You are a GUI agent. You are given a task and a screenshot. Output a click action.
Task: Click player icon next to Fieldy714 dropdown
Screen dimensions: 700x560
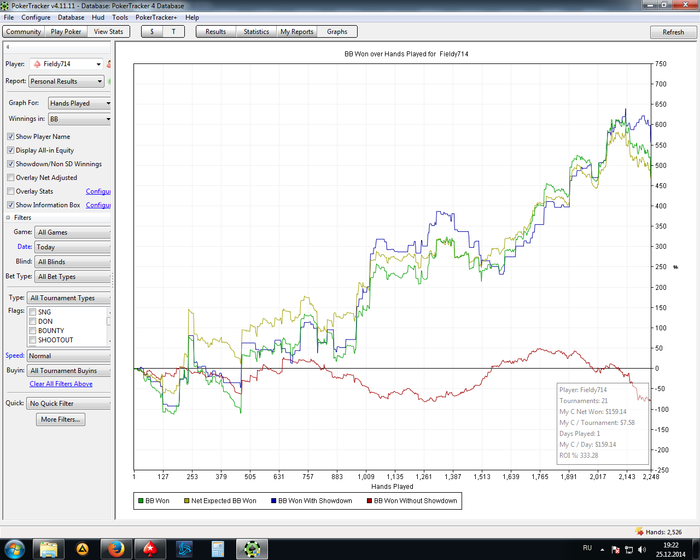(108, 64)
